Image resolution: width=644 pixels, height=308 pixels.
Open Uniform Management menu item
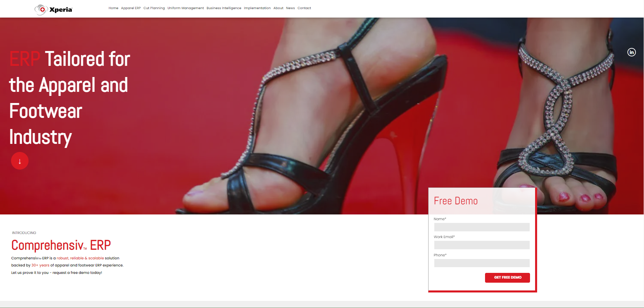[x=186, y=8]
